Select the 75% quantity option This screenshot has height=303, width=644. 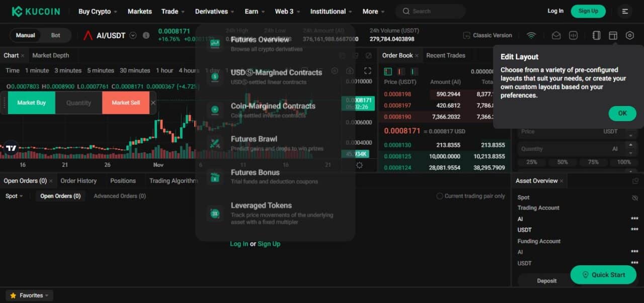[x=593, y=162]
